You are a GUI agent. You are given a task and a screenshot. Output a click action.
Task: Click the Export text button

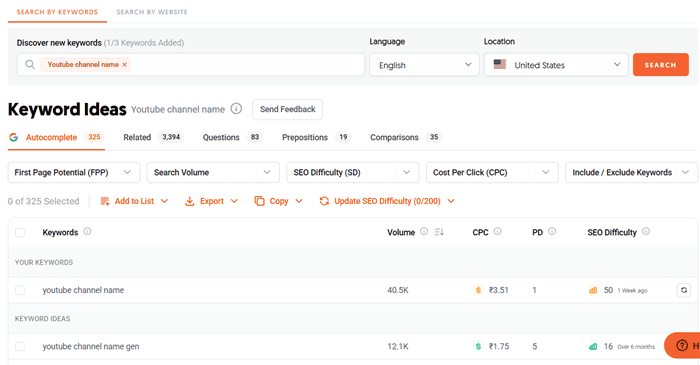tap(212, 201)
